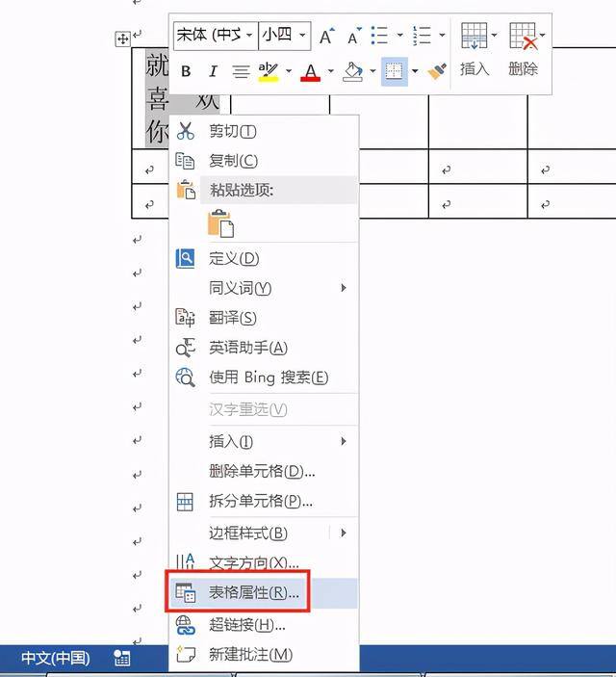Click the macro recording status bar icon
This screenshot has height=677, width=616.
tap(121, 659)
